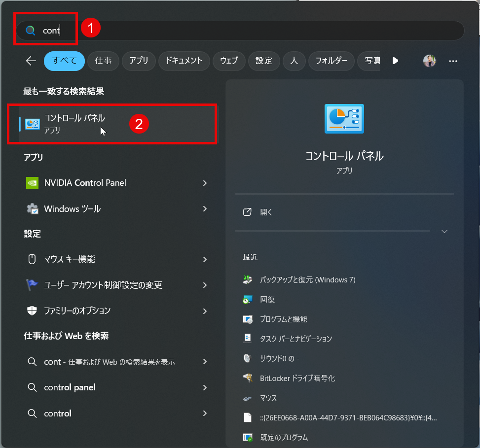Click the ファミリーのオプション shield icon
The image size is (480, 448).
[32, 310]
